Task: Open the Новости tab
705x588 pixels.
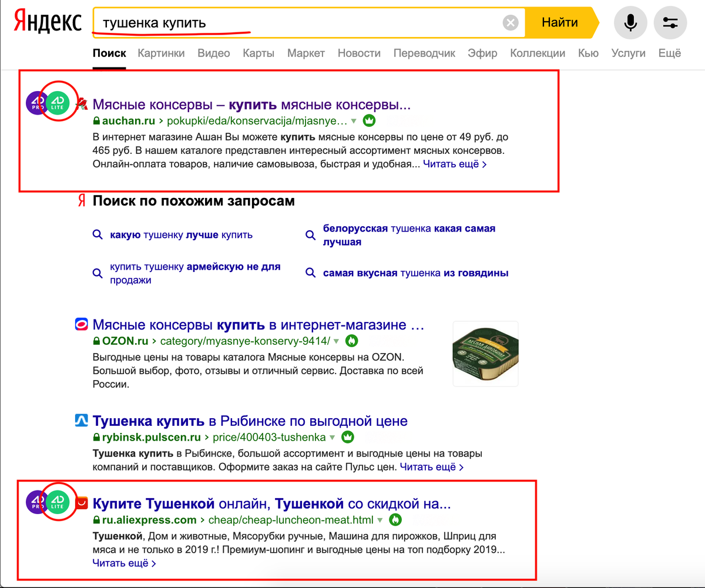Action: pos(359,53)
